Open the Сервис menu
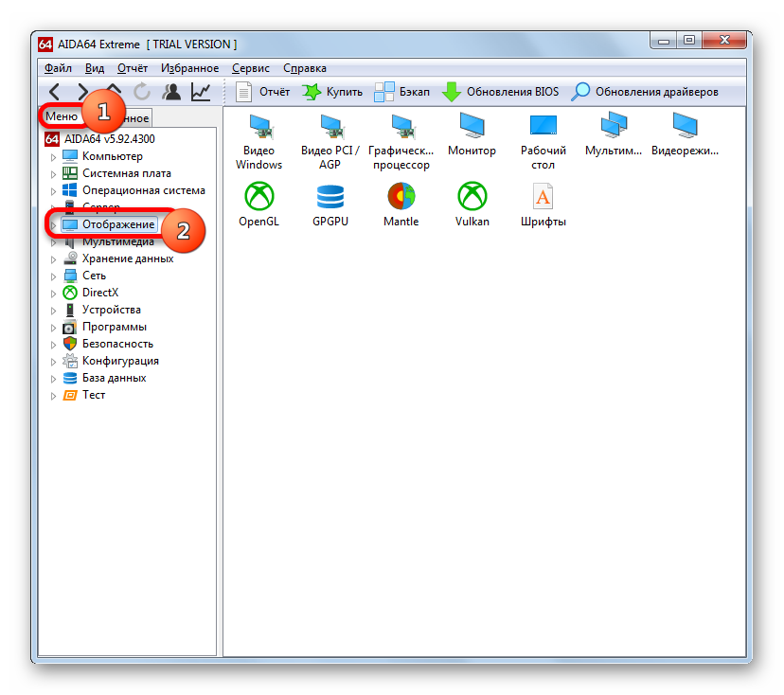The image size is (784, 695). [x=251, y=68]
